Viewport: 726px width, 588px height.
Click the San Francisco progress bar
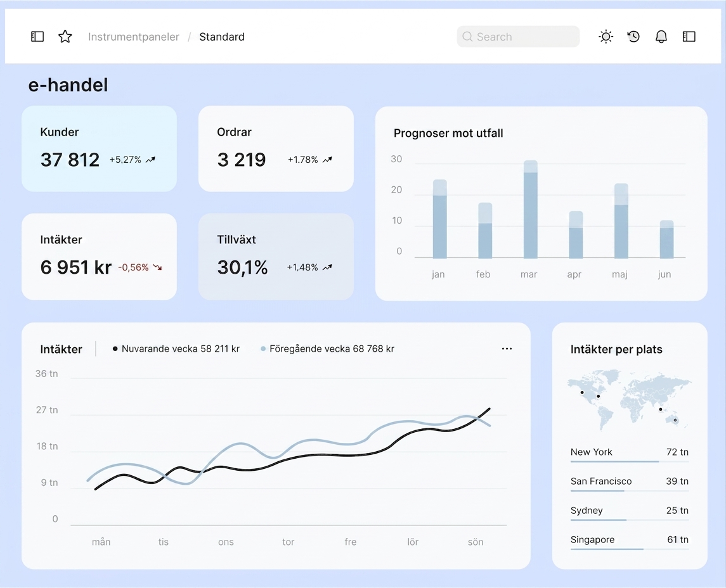(x=629, y=490)
